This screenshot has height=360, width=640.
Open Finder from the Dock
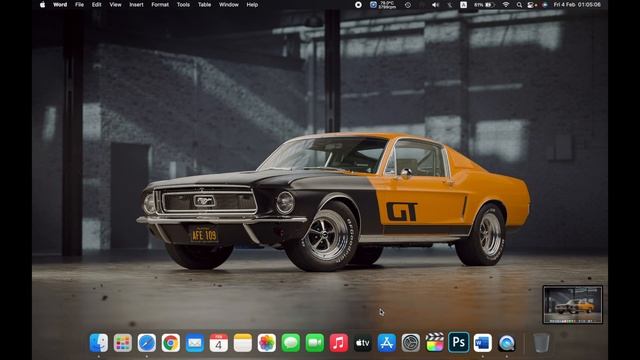tap(99, 343)
